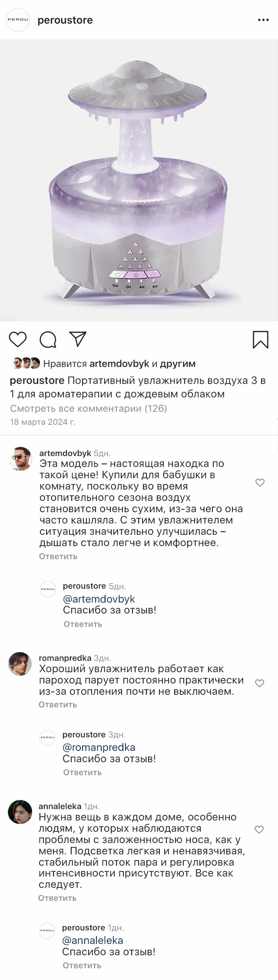Open artemdovbyk's profile picture
This screenshot has width=278, height=980.
click(20, 458)
